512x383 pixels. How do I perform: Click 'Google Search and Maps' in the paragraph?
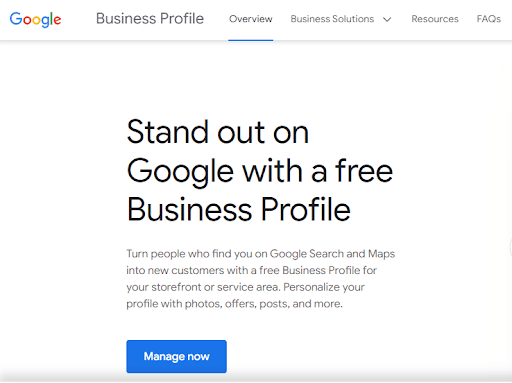[x=332, y=254]
